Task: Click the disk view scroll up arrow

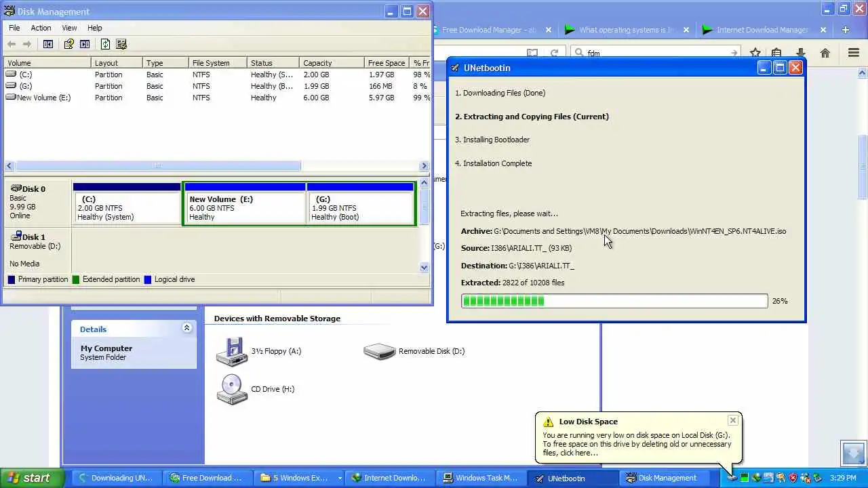Action: point(424,182)
